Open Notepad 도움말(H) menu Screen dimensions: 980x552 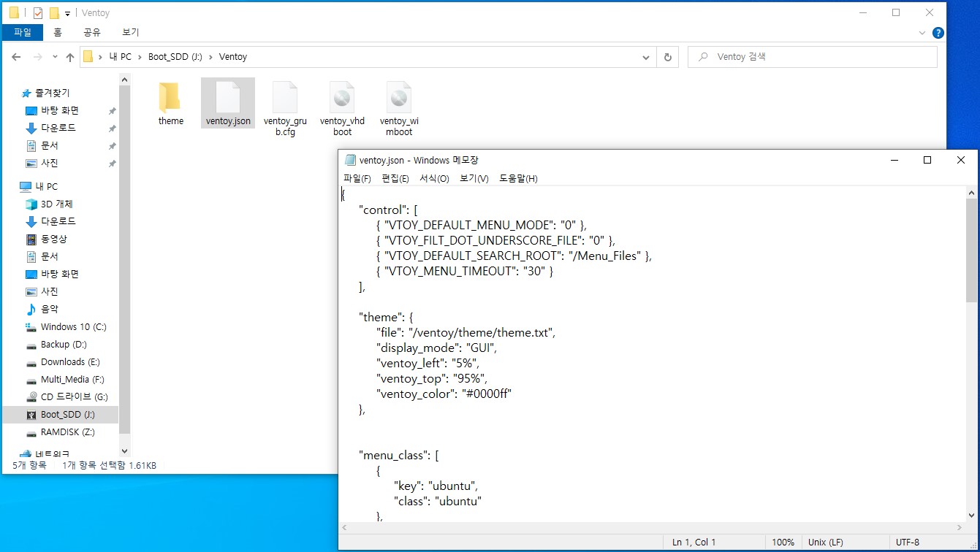point(519,179)
